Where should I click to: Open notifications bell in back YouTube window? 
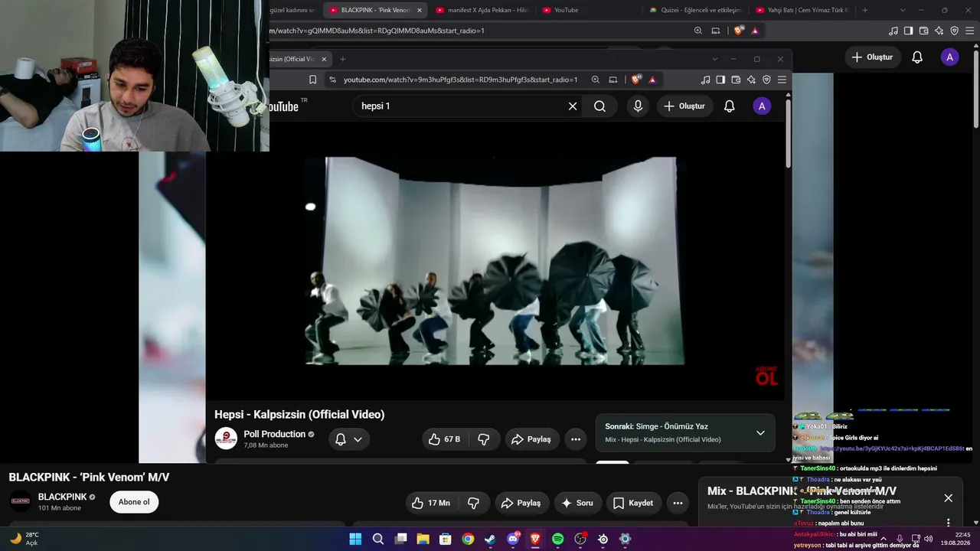click(917, 57)
